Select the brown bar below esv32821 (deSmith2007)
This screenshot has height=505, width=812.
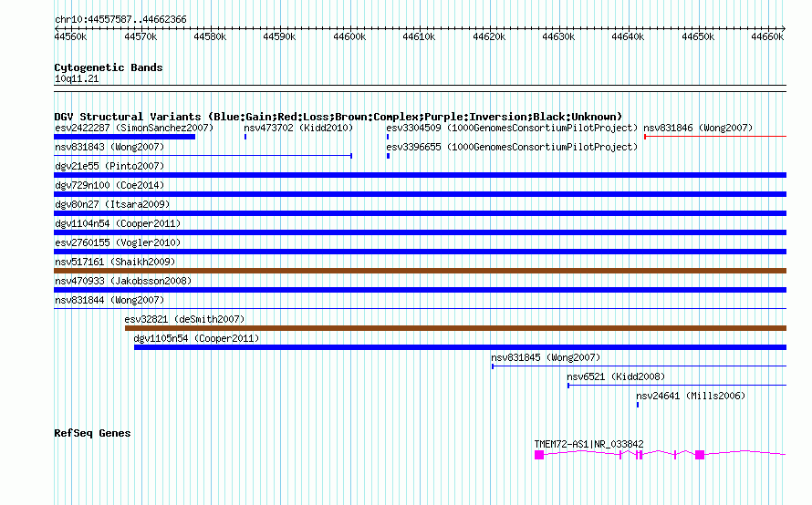(455, 328)
